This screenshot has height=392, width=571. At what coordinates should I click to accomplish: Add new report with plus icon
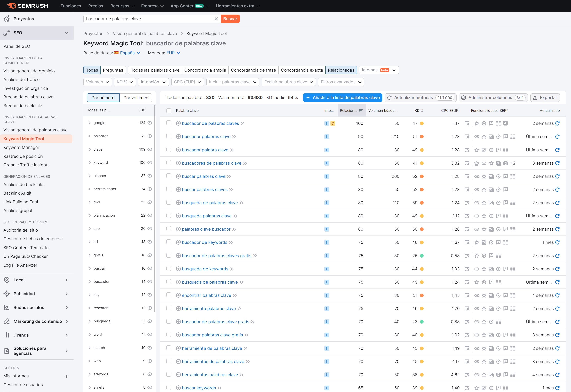(x=66, y=376)
